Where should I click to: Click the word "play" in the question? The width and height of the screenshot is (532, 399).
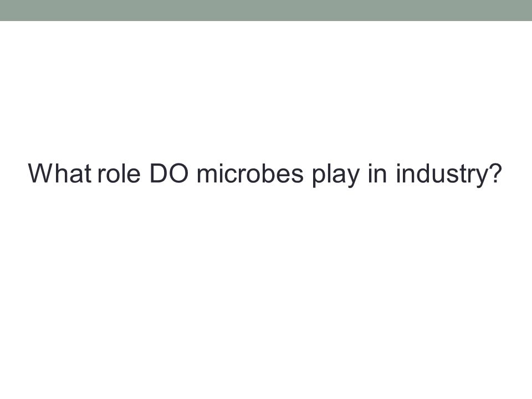(336, 175)
